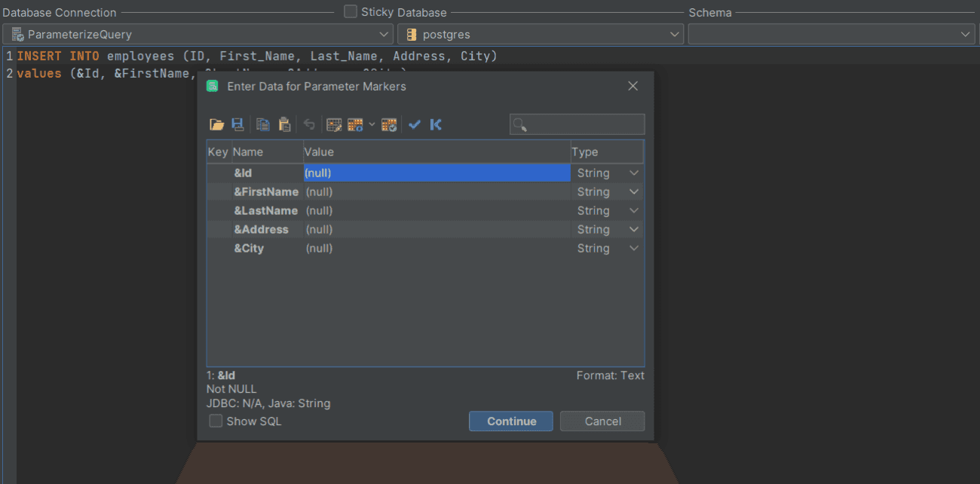Enable the Show SQL checkbox

tap(216, 421)
